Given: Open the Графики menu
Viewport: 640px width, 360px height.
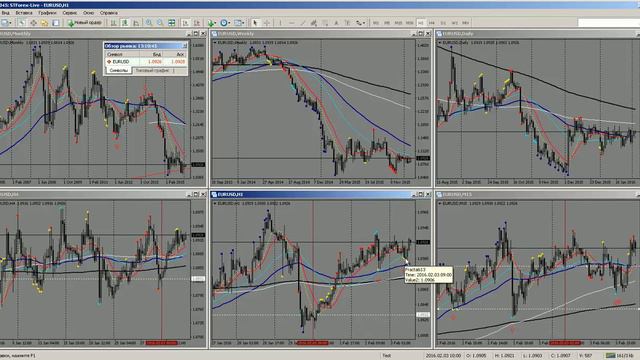Looking at the screenshot, I should coord(47,13).
